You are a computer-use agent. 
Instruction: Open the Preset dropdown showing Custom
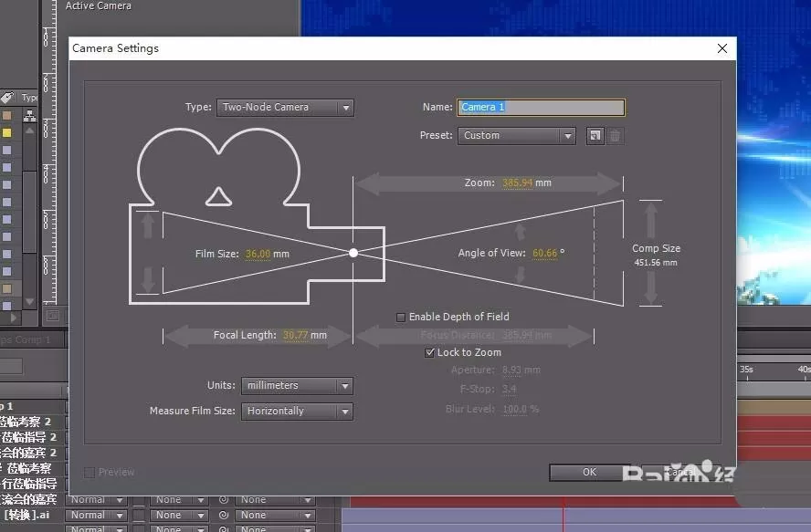516,135
